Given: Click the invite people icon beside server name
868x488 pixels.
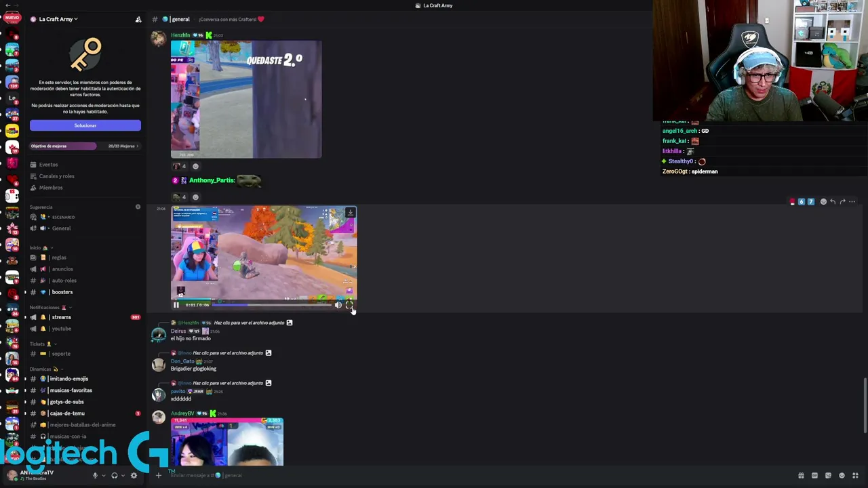Looking at the screenshot, I should pyautogui.click(x=138, y=20).
